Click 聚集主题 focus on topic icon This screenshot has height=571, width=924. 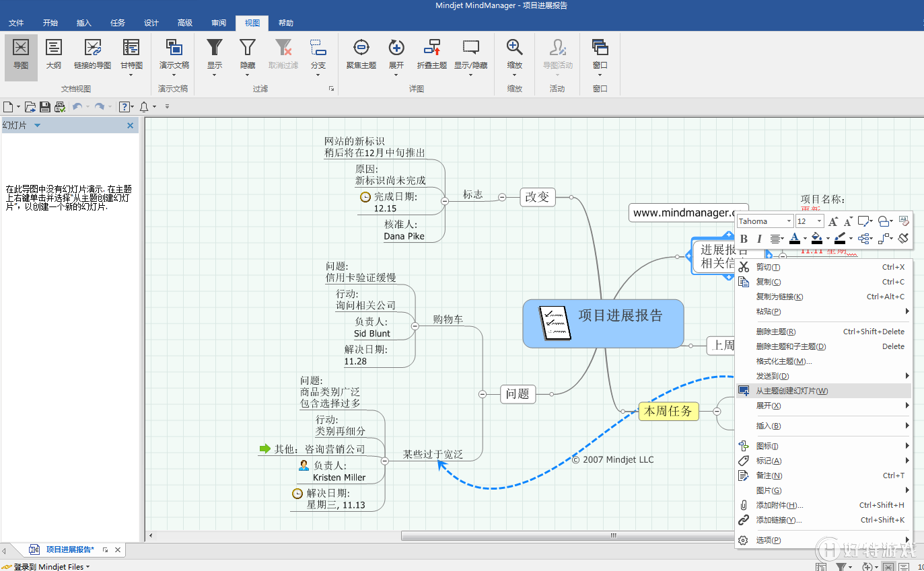(361, 47)
